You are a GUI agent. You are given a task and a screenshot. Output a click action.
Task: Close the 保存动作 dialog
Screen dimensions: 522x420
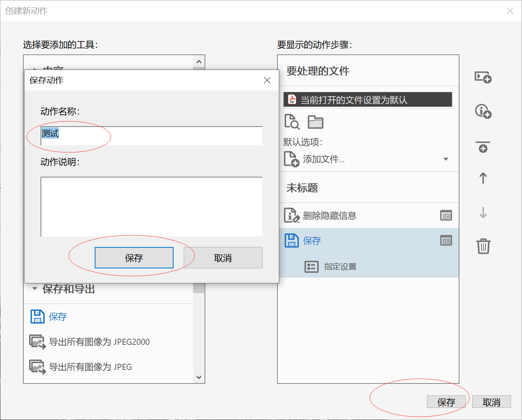267,80
